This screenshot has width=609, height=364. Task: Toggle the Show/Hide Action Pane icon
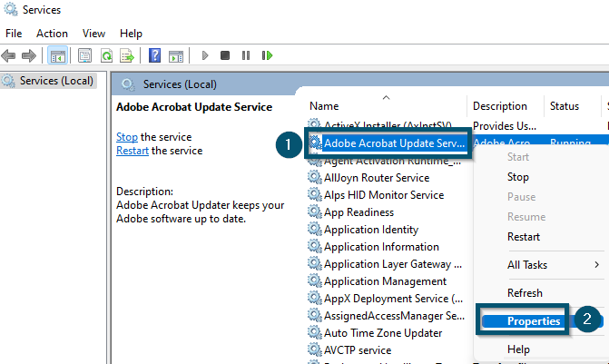tap(176, 56)
